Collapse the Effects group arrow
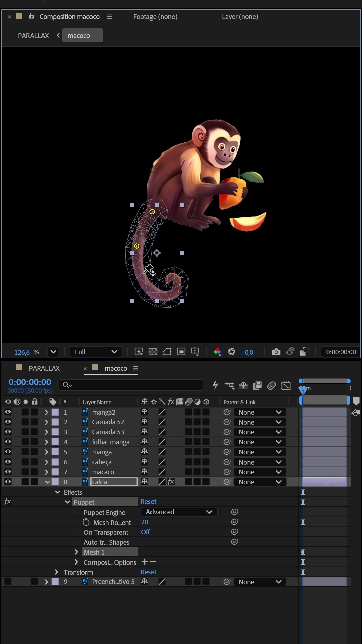The width and height of the screenshot is (362, 644). 57,492
